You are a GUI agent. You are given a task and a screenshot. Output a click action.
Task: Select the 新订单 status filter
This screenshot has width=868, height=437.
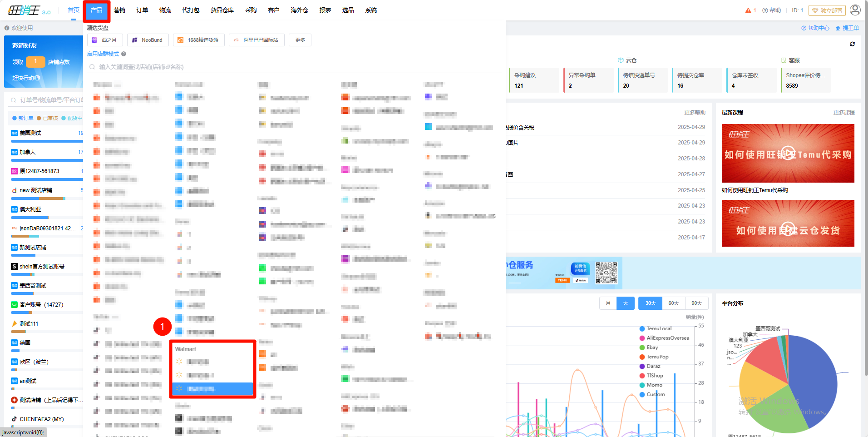point(23,118)
